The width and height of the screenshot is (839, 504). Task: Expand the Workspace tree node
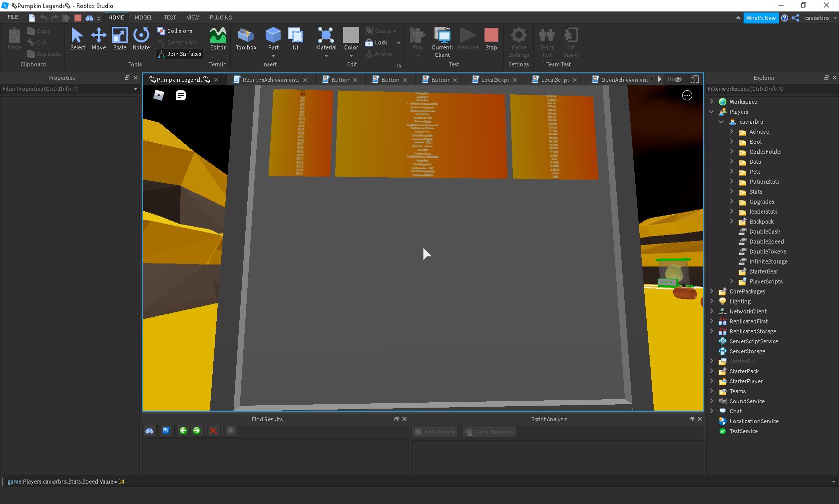pyautogui.click(x=712, y=102)
